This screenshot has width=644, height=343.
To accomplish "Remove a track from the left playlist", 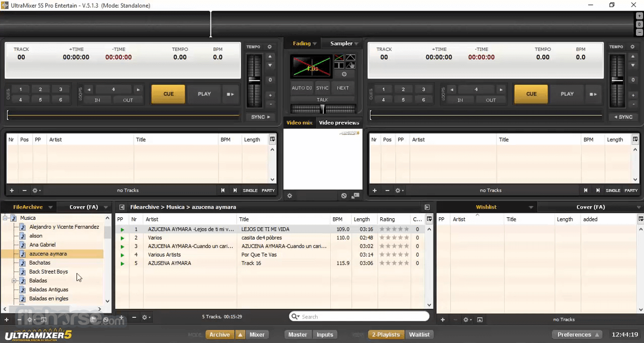I will [24, 191].
